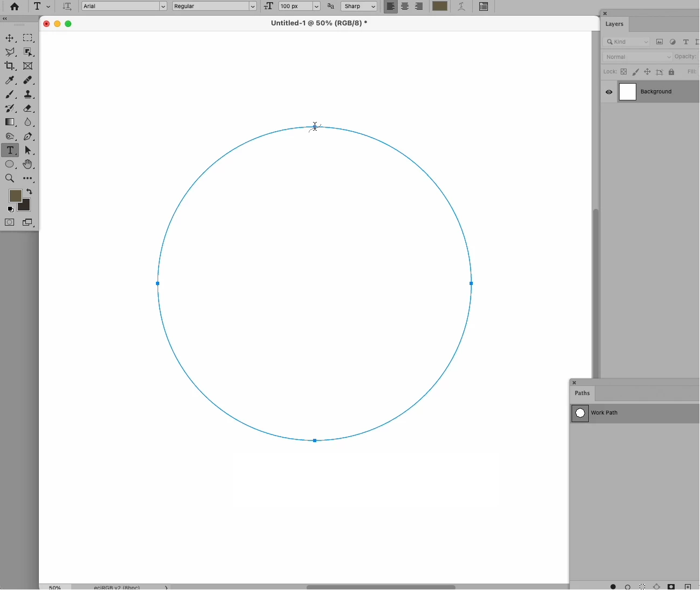Stroke path with brush
The height and width of the screenshot is (590, 700).
coord(628,587)
